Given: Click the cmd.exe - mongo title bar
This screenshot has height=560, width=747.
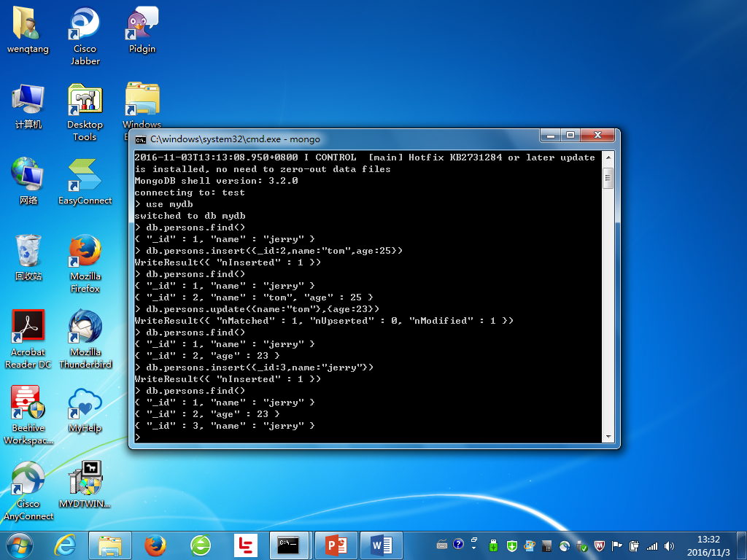Looking at the screenshot, I should point(333,139).
